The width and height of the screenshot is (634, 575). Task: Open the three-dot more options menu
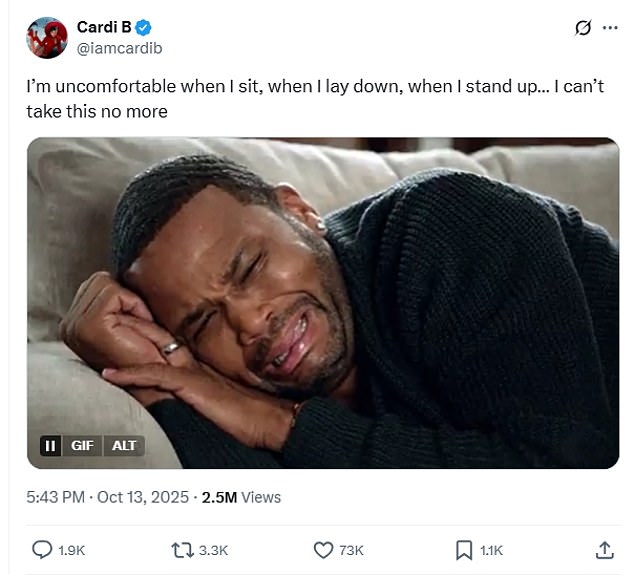tap(607, 28)
